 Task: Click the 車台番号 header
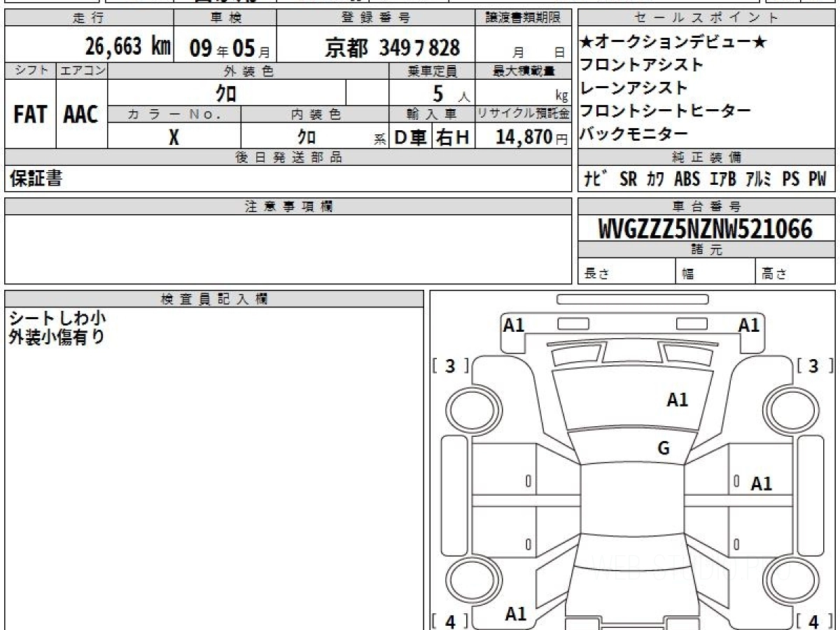(x=707, y=206)
